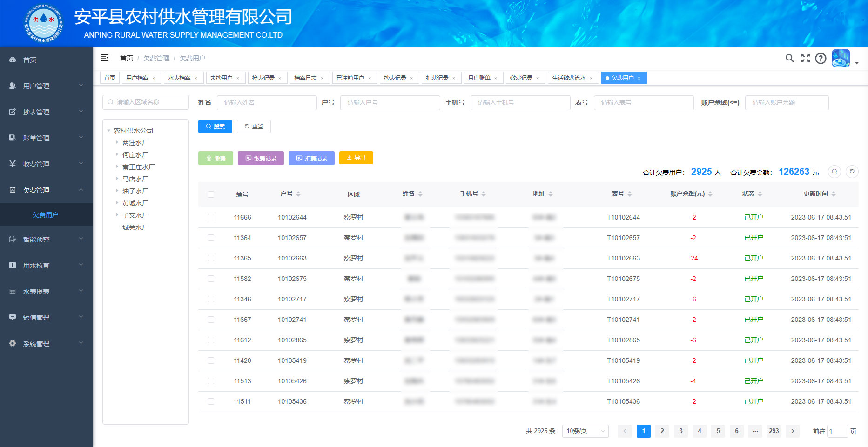Open the 10条/页 page size dropdown
Image resolution: width=868 pixels, height=447 pixels.
tap(585, 431)
